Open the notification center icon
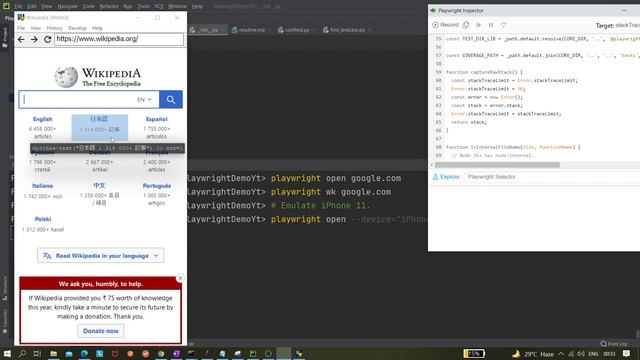This screenshot has width=640, height=360. (x=627, y=354)
